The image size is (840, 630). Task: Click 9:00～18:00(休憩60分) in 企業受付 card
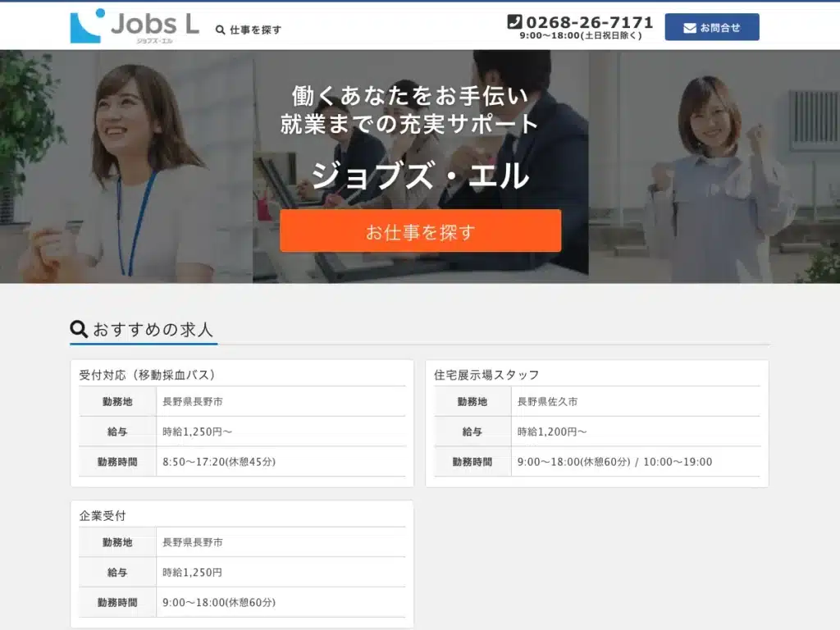(218, 603)
